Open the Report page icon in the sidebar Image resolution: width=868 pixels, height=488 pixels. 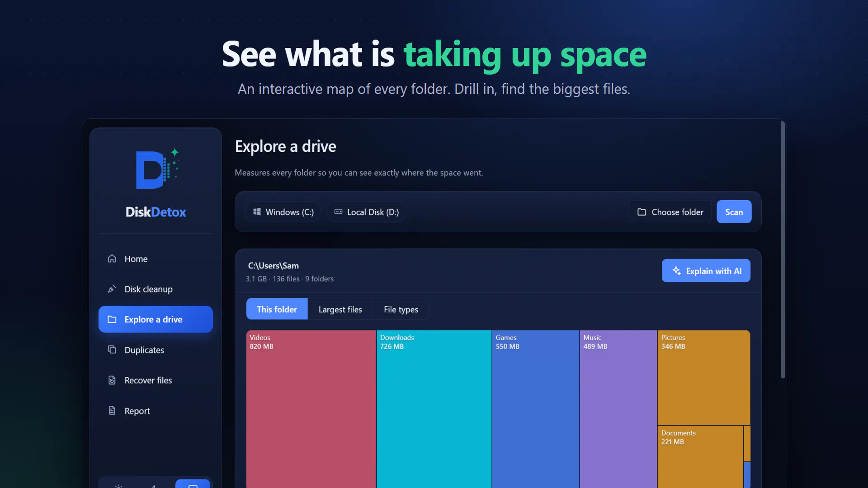tap(112, 410)
